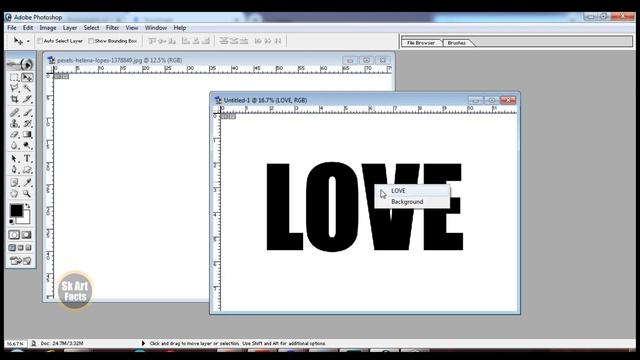
Task: Select the Zoom magnifier tool
Action: (x=27, y=193)
